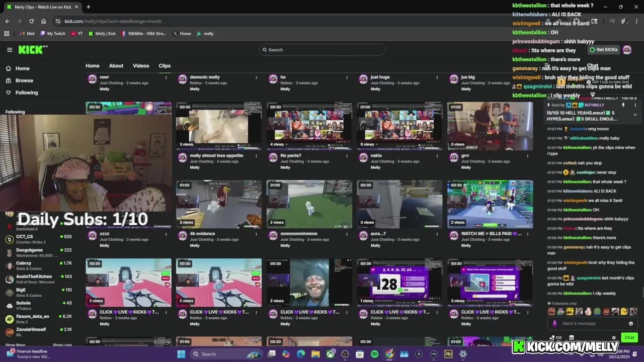
Task: Click the browser address bar URL
Action: [x=113, y=21]
